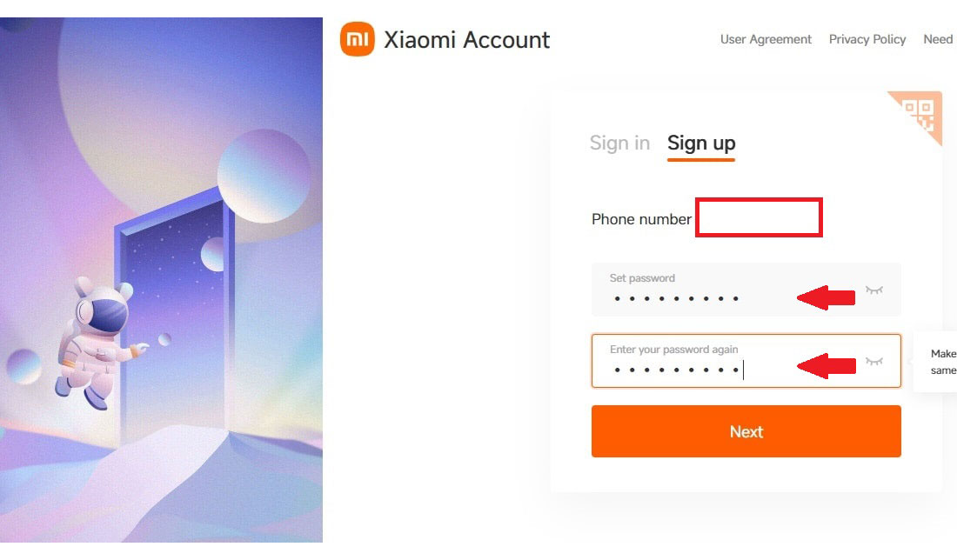
Task: Click the Enter your password again field
Action: [696, 370]
